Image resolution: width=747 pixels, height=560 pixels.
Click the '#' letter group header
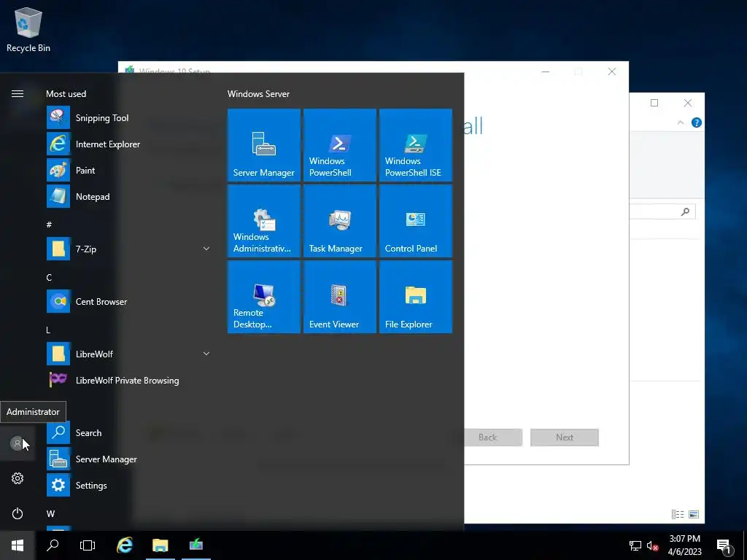pyautogui.click(x=49, y=225)
